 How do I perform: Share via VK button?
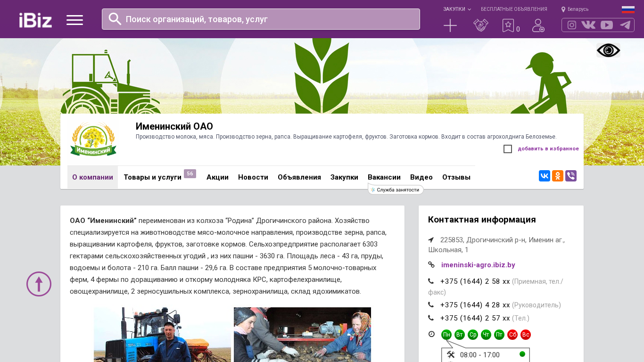pyautogui.click(x=545, y=176)
